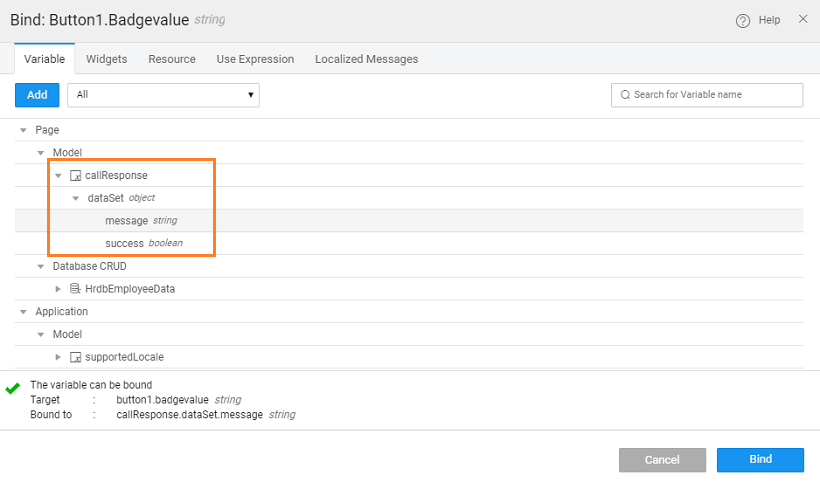Viewport: 820px width, 489px height.
Task: Click the Cancel button
Action: coord(662,460)
